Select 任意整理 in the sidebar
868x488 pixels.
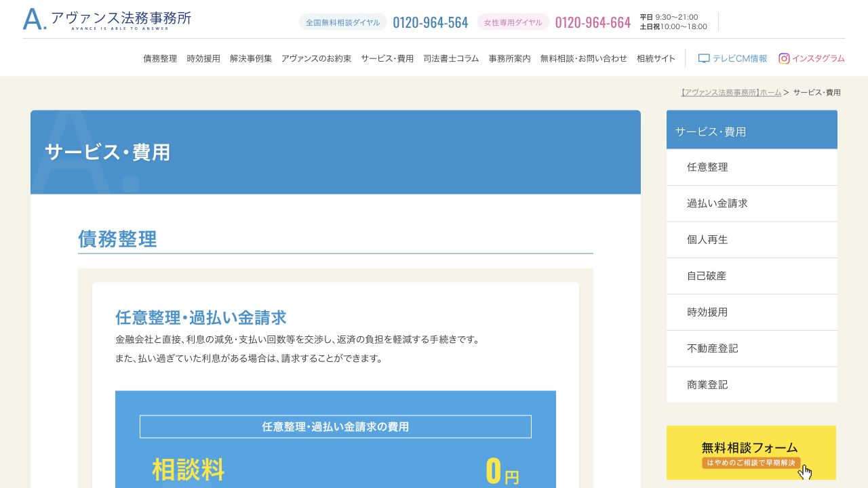[752, 167]
